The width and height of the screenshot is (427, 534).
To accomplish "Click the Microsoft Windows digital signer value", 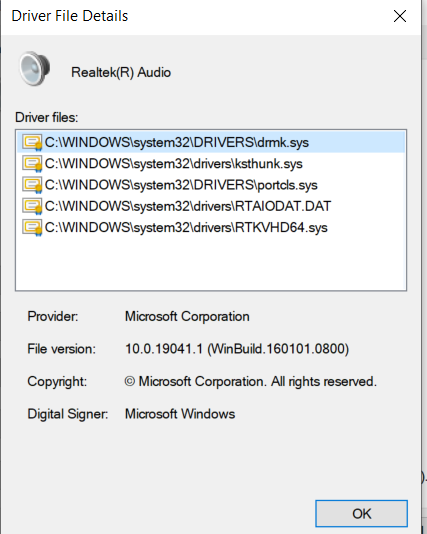I will (180, 414).
